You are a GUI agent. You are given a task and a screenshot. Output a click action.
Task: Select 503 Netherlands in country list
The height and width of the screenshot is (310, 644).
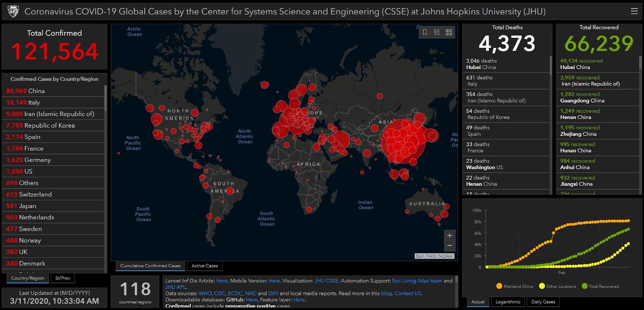[53, 217]
